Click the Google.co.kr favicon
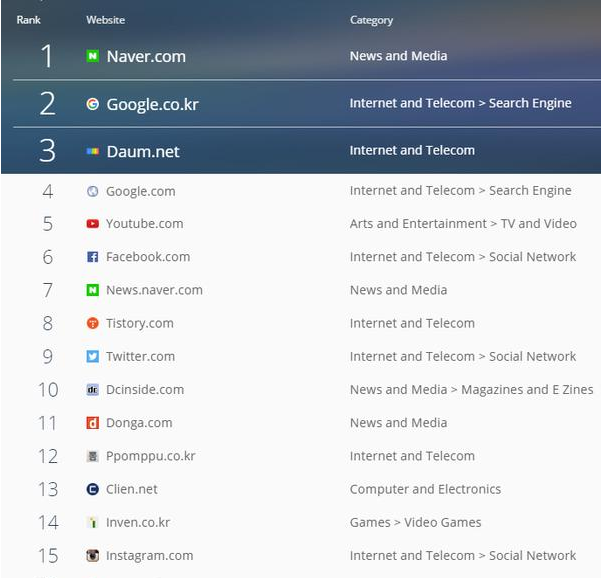The width and height of the screenshot is (604, 578). click(x=92, y=104)
